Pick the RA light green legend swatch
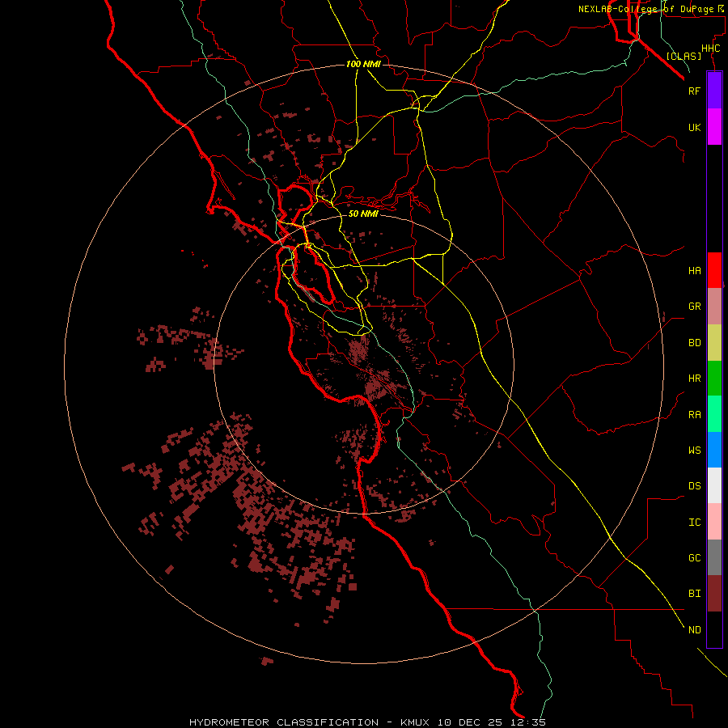This screenshot has width=728, height=728. [x=714, y=414]
